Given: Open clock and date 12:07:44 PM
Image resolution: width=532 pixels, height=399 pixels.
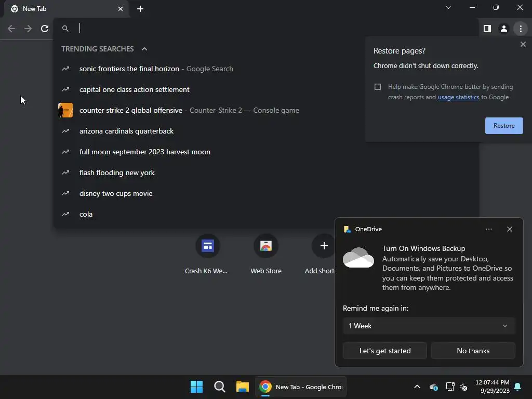Looking at the screenshot, I should (493, 387).
